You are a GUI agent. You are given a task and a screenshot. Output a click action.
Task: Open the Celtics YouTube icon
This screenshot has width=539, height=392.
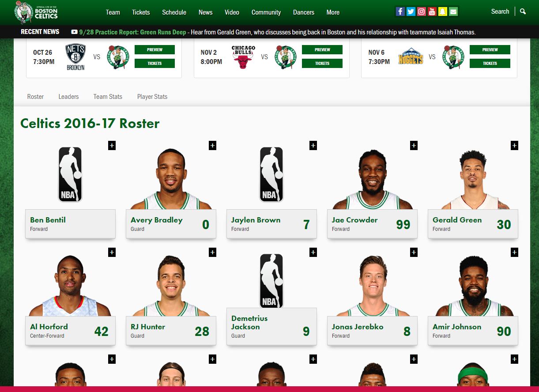point(432,12)
